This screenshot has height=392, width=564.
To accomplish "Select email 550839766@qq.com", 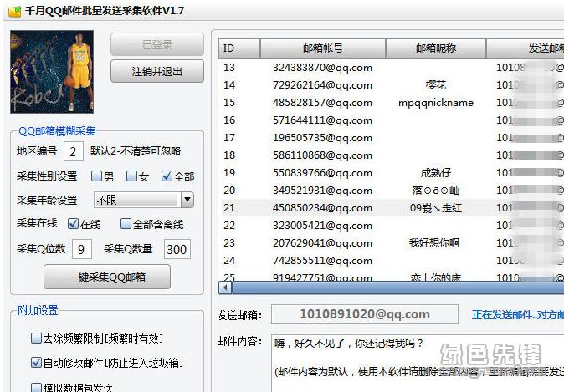I will (322, 173).
